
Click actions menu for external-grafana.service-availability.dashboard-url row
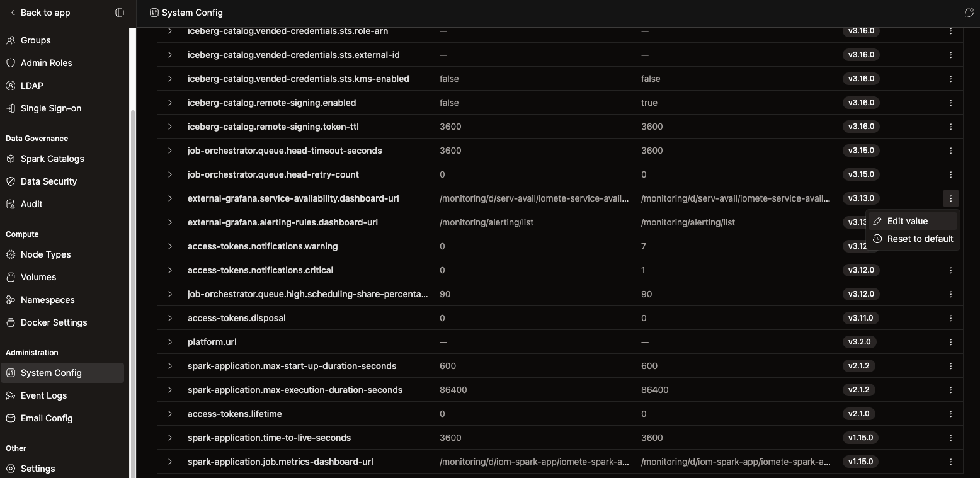point(950,198)
